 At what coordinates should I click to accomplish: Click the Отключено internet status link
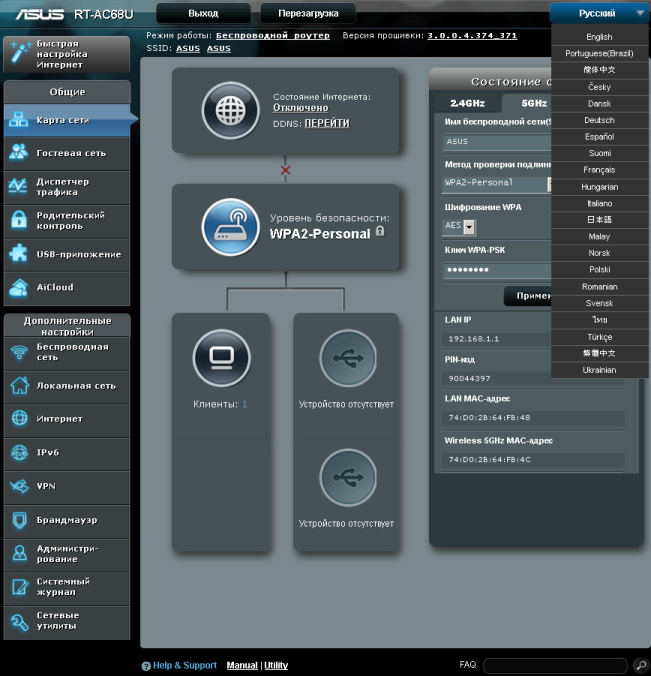pyautogui.click(x=300, y=108)
